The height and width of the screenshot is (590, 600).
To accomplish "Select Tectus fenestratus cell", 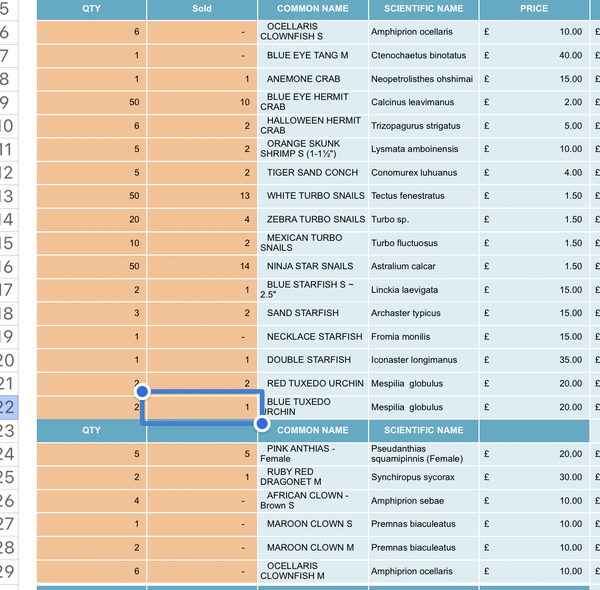I will tap(424, 196).
